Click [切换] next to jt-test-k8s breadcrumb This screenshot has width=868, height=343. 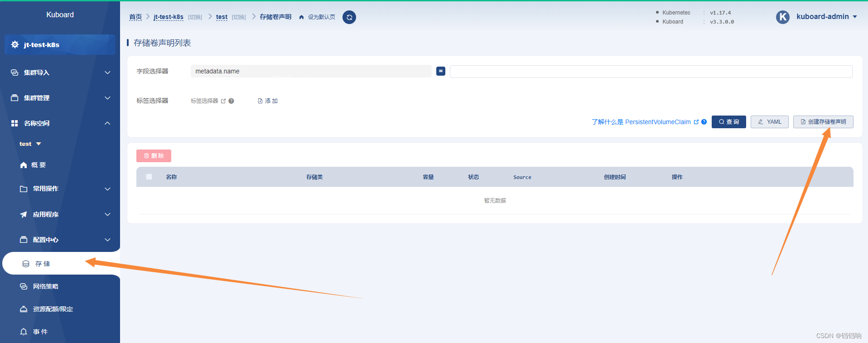coord(195,17)
